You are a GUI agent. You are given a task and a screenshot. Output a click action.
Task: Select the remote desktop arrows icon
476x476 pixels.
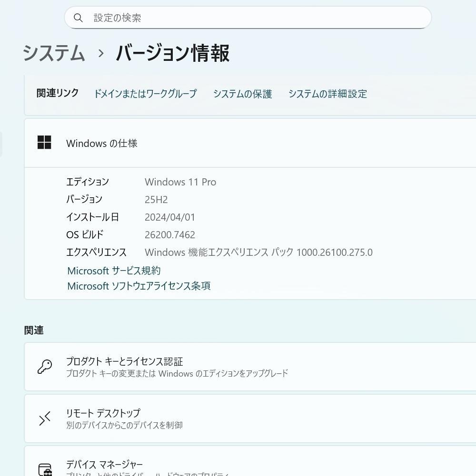click(44, 418)
